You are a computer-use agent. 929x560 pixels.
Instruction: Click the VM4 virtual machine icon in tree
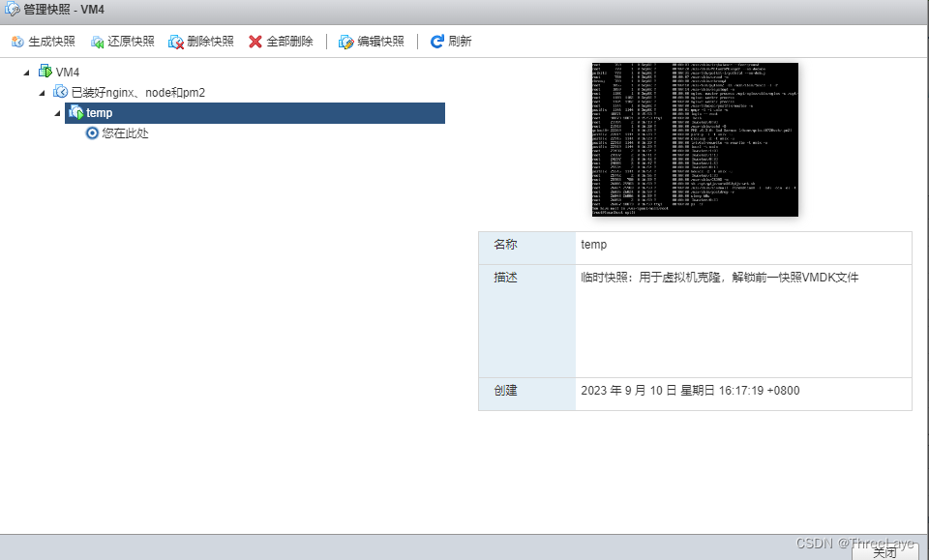point(45,72)
